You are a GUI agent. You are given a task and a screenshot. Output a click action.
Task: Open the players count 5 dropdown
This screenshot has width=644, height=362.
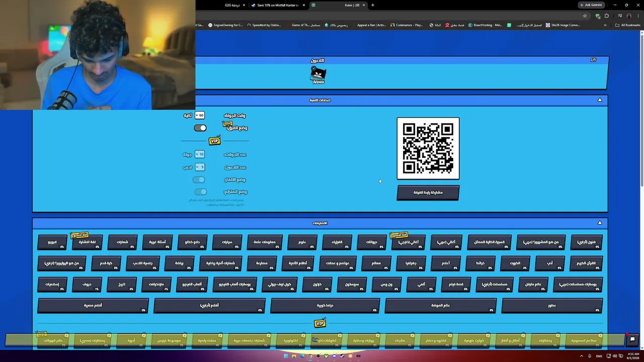tap(200, 167)
